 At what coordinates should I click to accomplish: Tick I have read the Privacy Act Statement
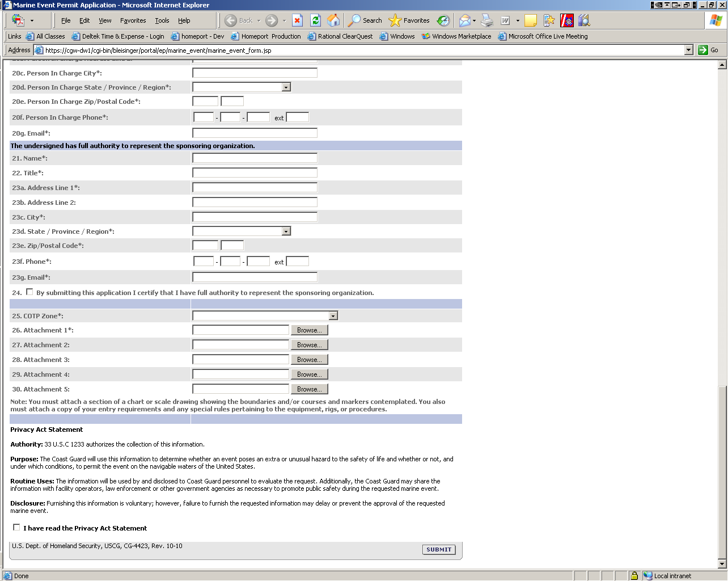[16, 527]
